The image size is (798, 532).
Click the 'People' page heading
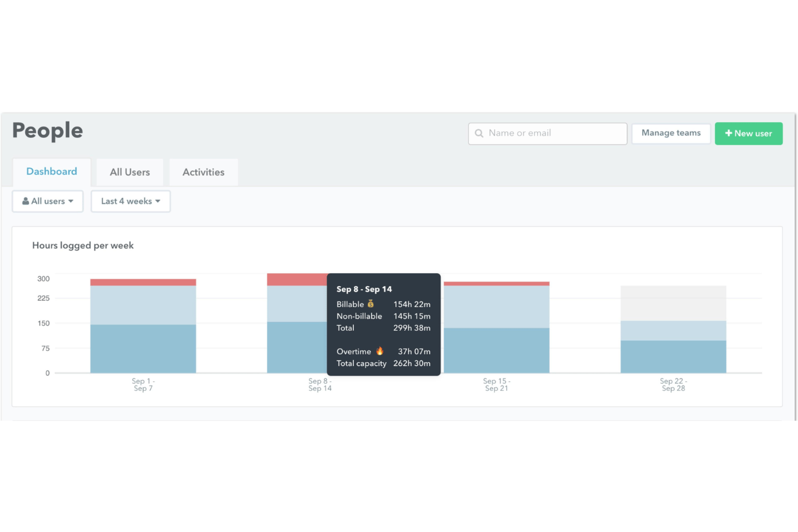point(47,130)
